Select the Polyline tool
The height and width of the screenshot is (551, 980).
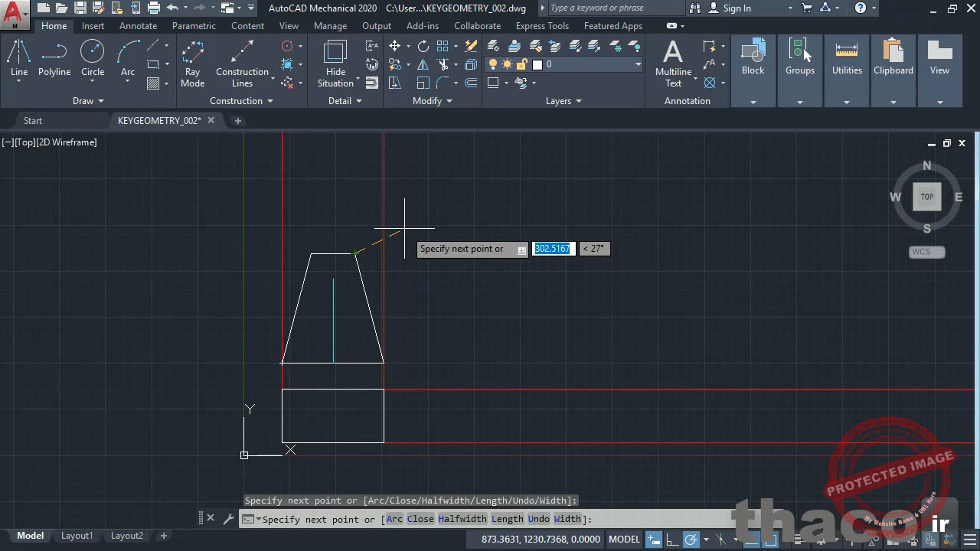pos(54,59)
